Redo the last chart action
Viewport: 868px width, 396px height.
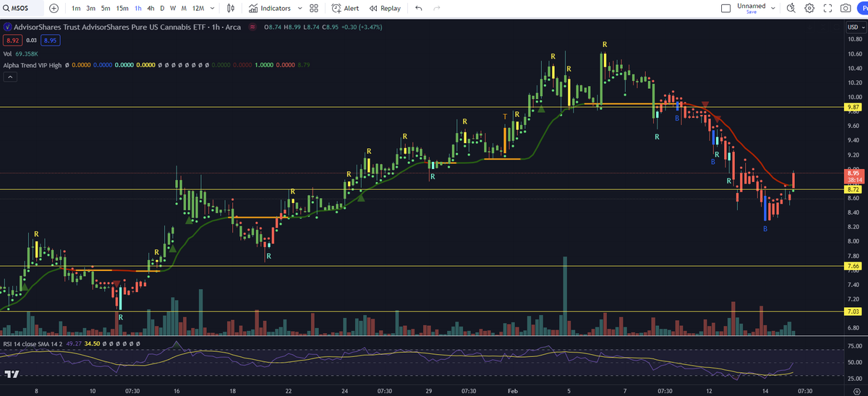pos(435,8)
